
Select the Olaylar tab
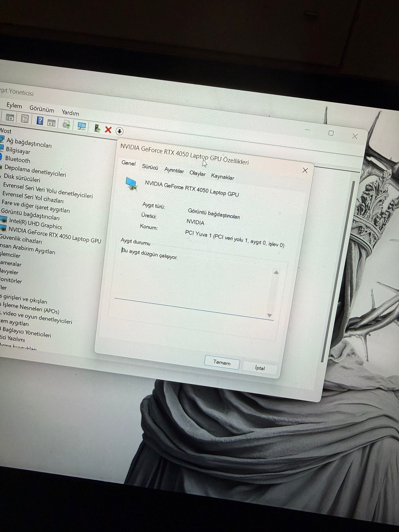197,174
